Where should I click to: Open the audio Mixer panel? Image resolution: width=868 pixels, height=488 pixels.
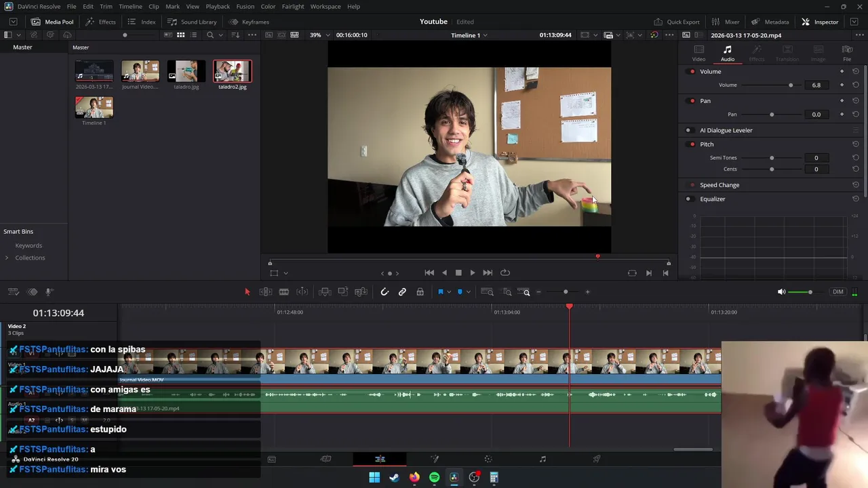pos(726,22)
